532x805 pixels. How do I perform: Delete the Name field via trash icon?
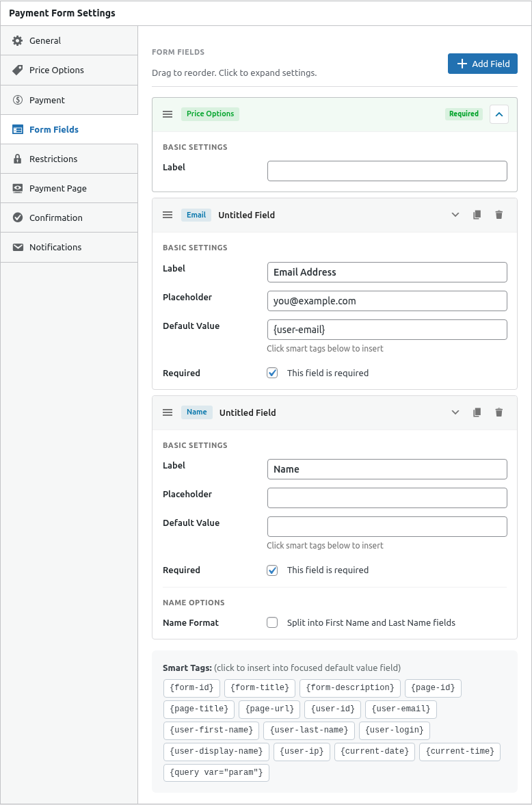(498, 412)
